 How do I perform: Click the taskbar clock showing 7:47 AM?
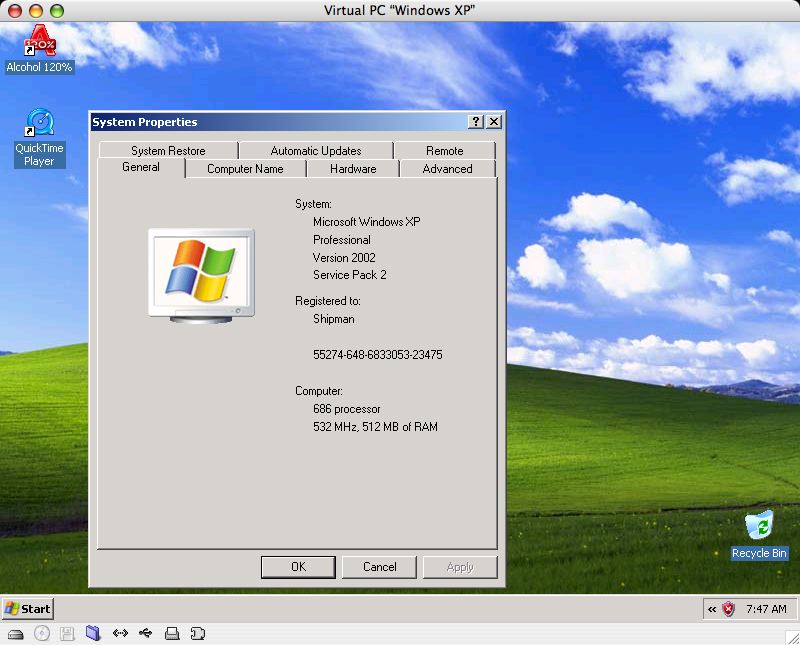pos(766,609)
